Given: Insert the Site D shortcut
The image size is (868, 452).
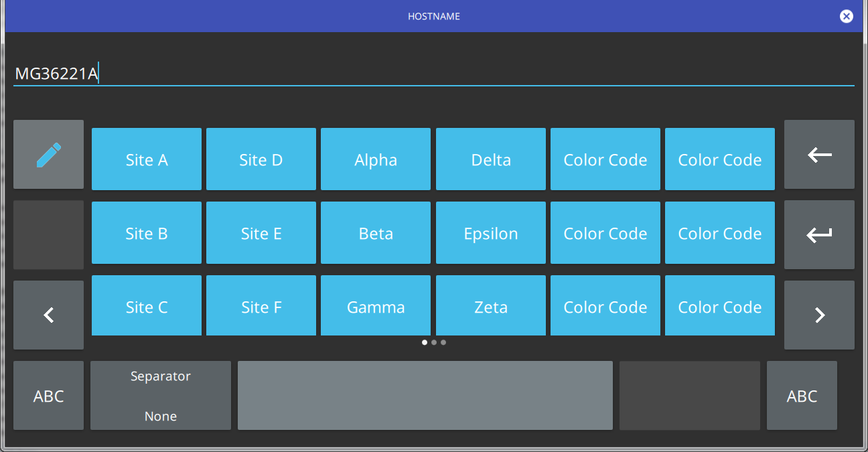Looking at the screenshot, I should tap(261, 159).
